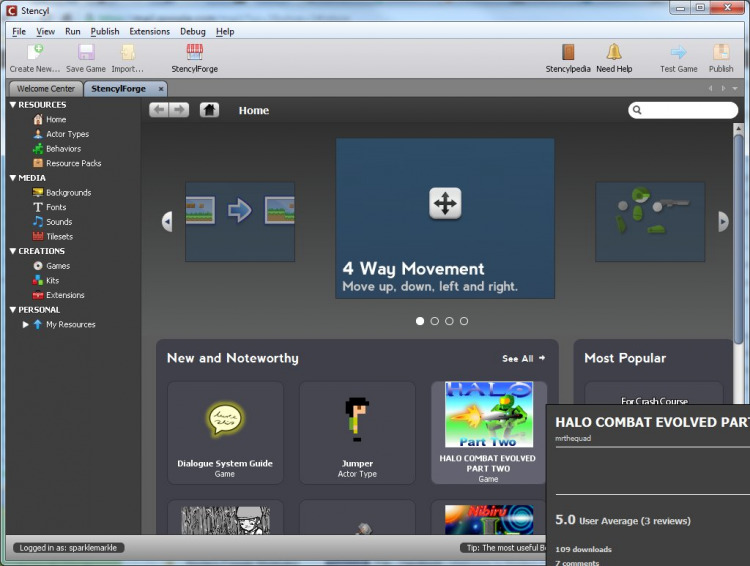Collapse the MEDIA section
Screen dimensions: 750x566
point(13,178)
